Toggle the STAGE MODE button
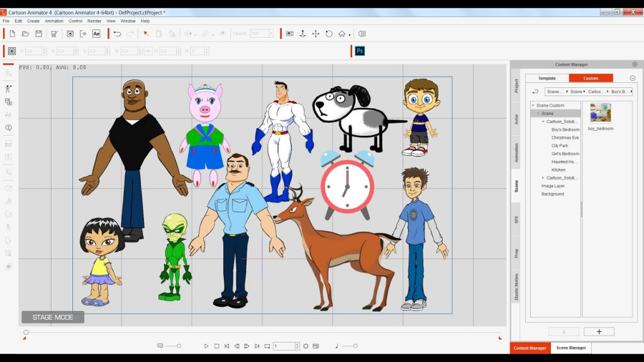The height and width of the screenshot is (362, 644). click(53, 317)
